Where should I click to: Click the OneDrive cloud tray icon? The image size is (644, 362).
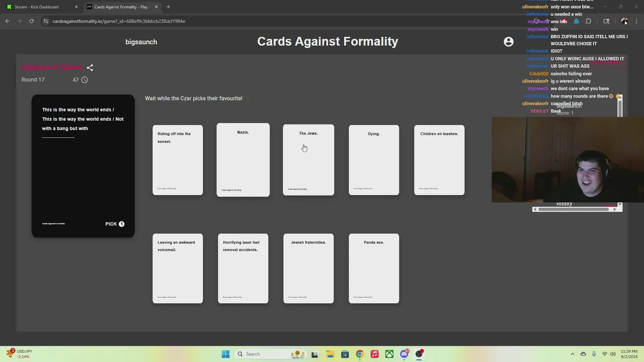(x=583, y=354)
